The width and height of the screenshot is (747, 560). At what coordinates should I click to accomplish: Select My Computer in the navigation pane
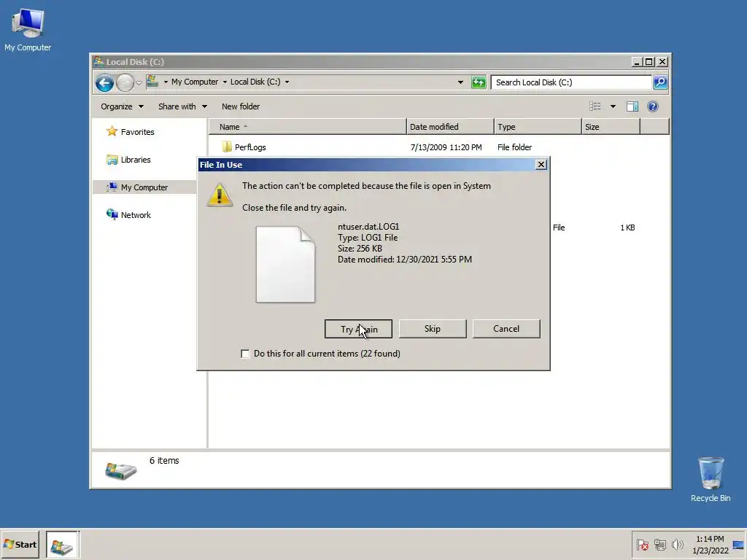click(x=144, y=187)
